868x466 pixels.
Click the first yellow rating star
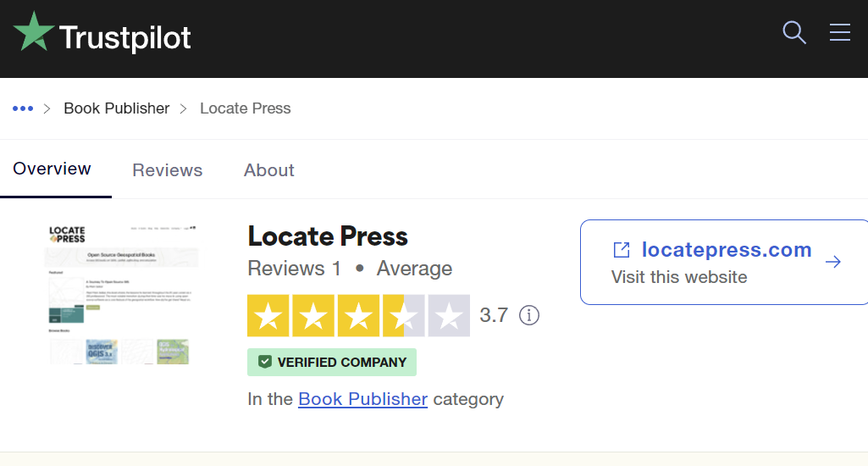tap(268, 316)
